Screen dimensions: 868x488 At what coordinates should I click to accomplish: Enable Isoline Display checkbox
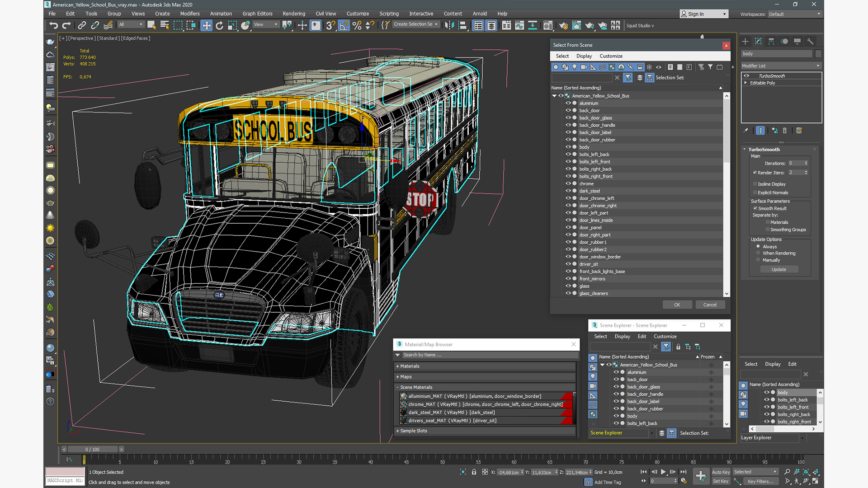[x=755, y=184]
